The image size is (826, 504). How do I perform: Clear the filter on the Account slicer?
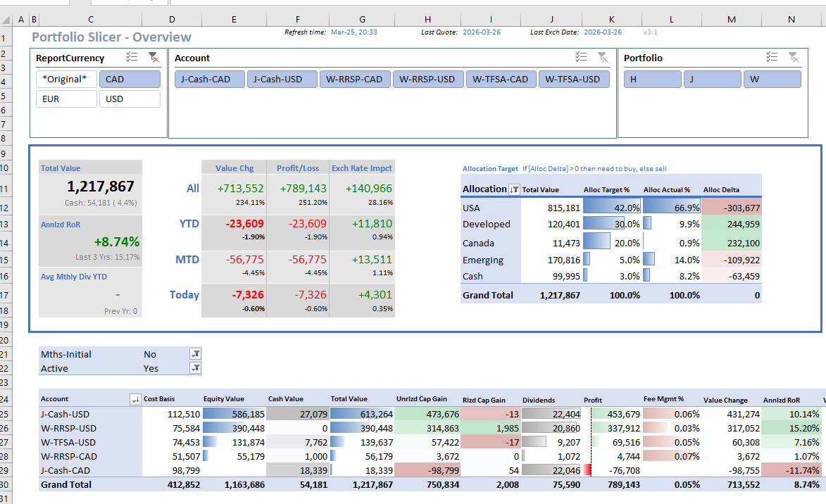pyautogui.click(x=603, y=58)
